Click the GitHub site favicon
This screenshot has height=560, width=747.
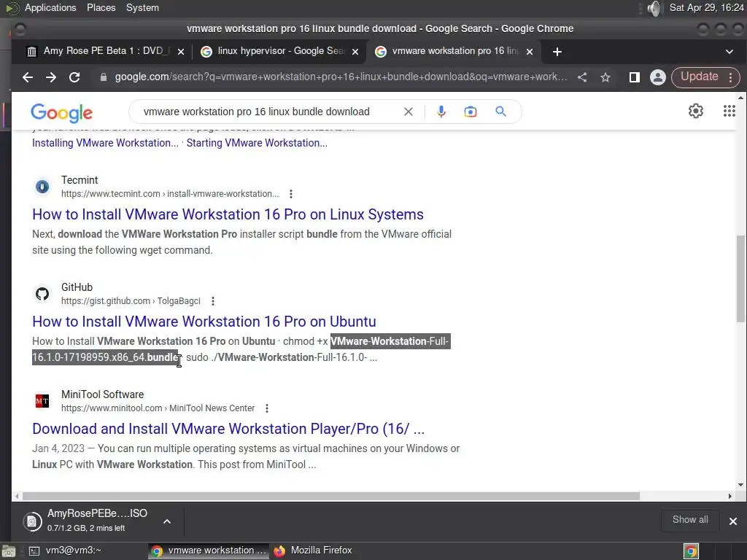click(42, 294)
